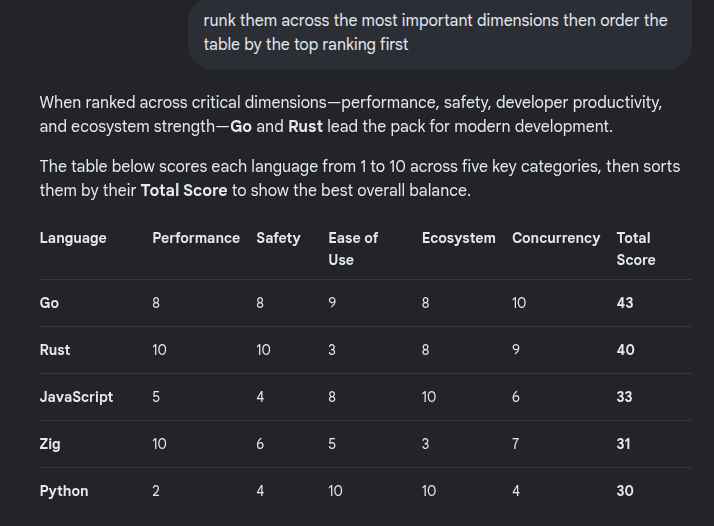Select the 'Concurrency' column header

(556, 238)
